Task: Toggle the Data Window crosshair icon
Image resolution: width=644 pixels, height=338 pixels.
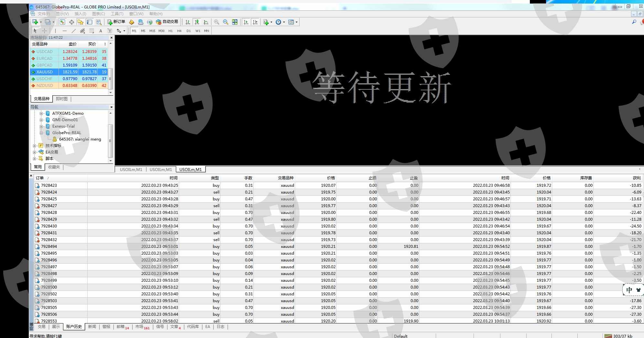Action: point(71,22)
